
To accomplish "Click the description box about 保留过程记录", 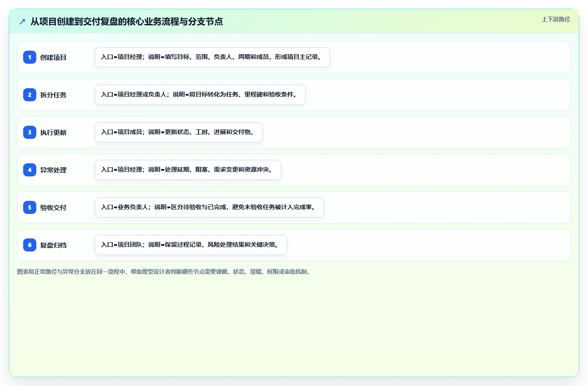I will point(191,245).
